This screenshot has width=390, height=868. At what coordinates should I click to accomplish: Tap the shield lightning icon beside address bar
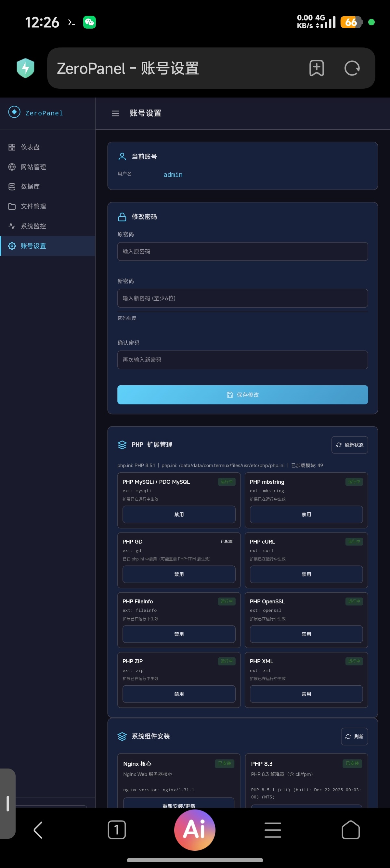(x=26, y=68)
